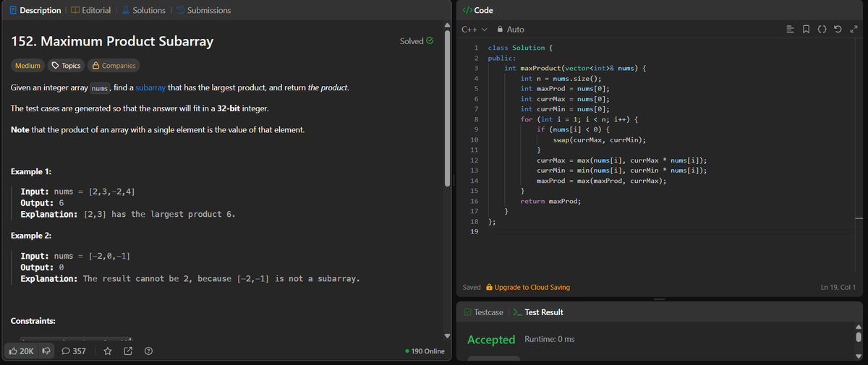Screen dimensions: 868x365
Task: Follow the subarray hyperlink in description
Action: point(150,88)
